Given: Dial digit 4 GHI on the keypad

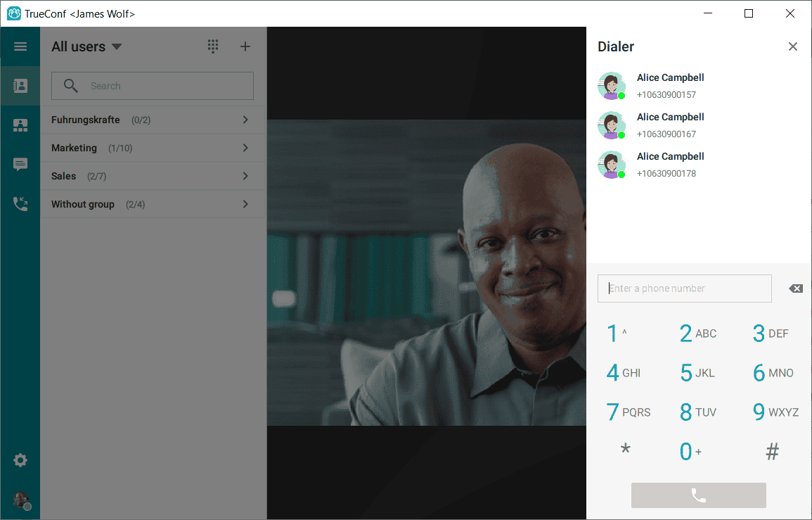Looking at the screenshot, I should click(625, 373).
